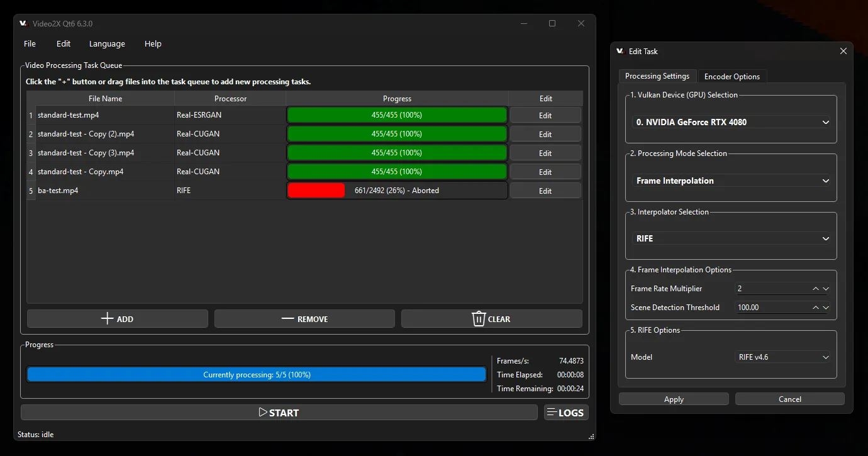Open the Language menu
Screen dimensions: 868x456
point(107,43)
